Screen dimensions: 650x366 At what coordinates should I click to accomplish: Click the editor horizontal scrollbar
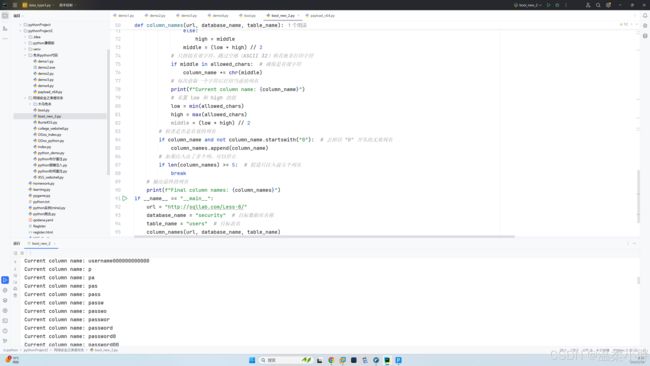[x=324, y=237]
